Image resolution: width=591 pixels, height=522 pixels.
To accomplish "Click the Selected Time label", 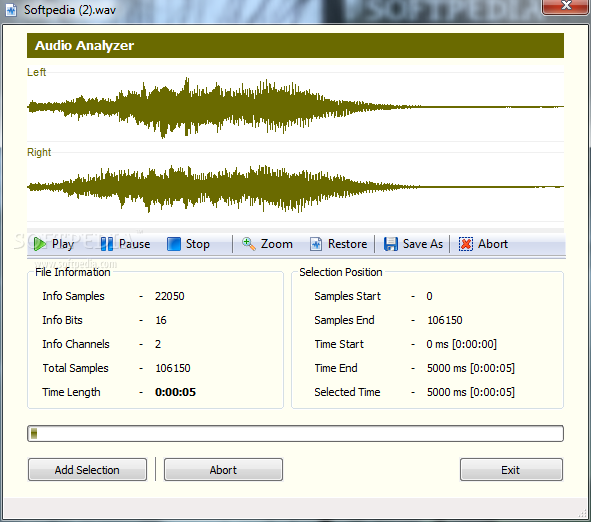I will (x=348, y=392).
